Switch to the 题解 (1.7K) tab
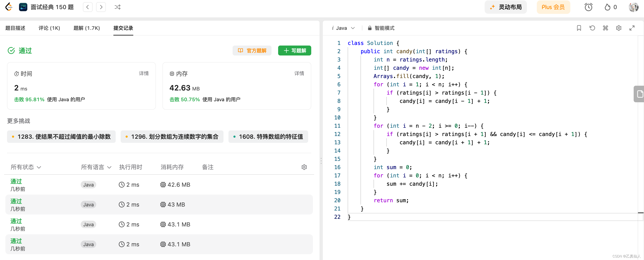This screenshot has height=260, width=644. click(87, 28)
